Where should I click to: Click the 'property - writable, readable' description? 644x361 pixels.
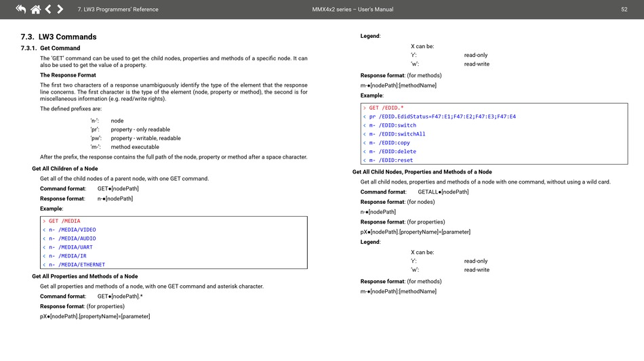point(145,138)
